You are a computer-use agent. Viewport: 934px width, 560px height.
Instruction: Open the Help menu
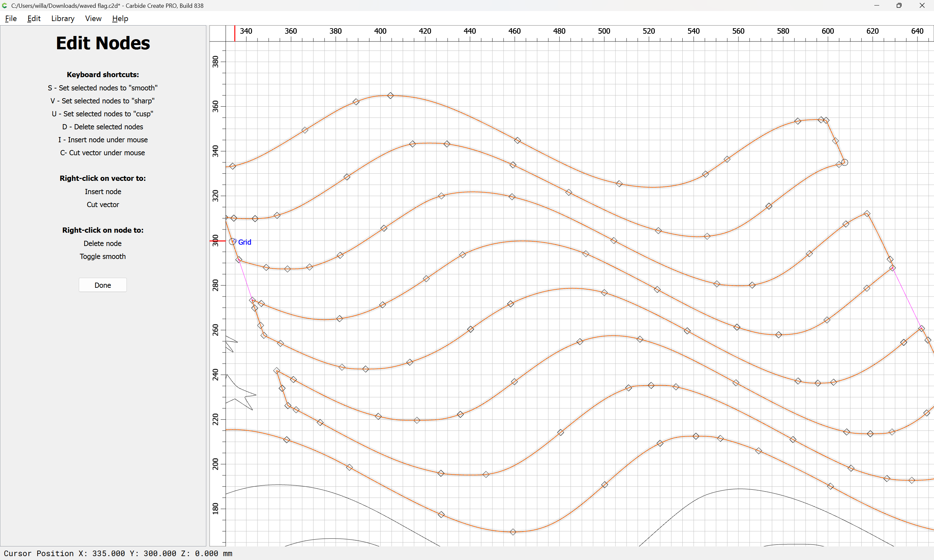(x=120, y=18)
